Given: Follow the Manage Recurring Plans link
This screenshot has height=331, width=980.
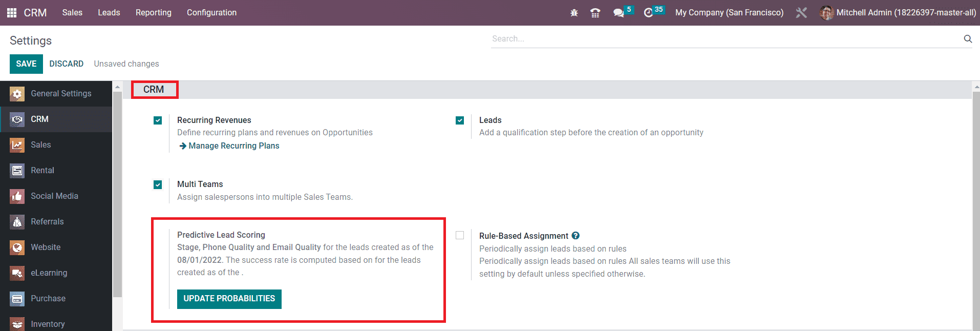Looking at the screenshot, I should [233, 146].
